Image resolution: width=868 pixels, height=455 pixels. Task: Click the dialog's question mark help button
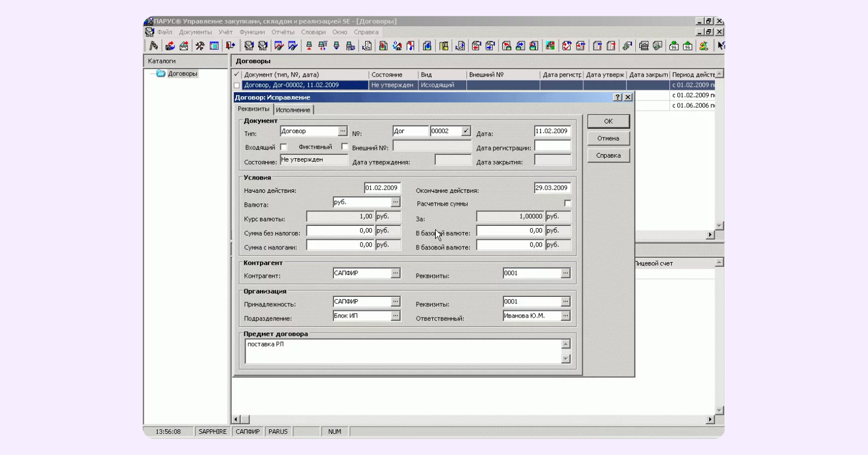click(x=617, y=97)
